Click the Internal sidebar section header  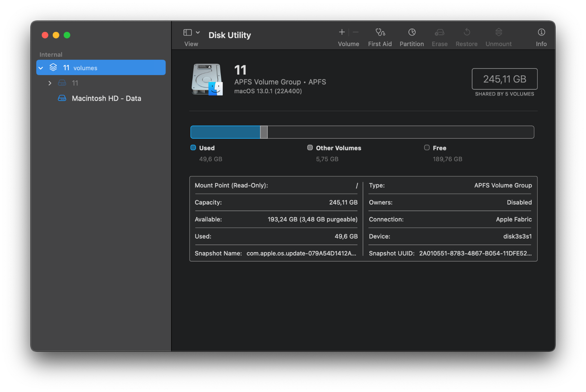click(x=51, y=55)
